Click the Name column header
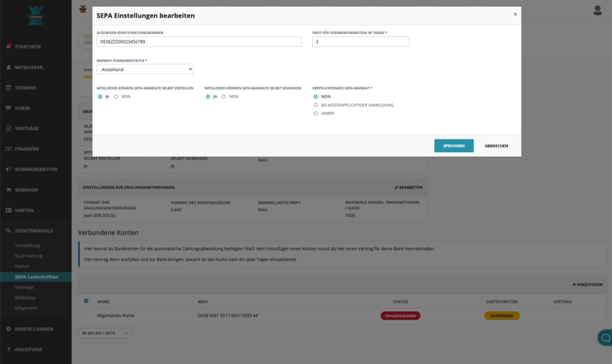This screenshot has height=364, width=612. pos(103,302)
